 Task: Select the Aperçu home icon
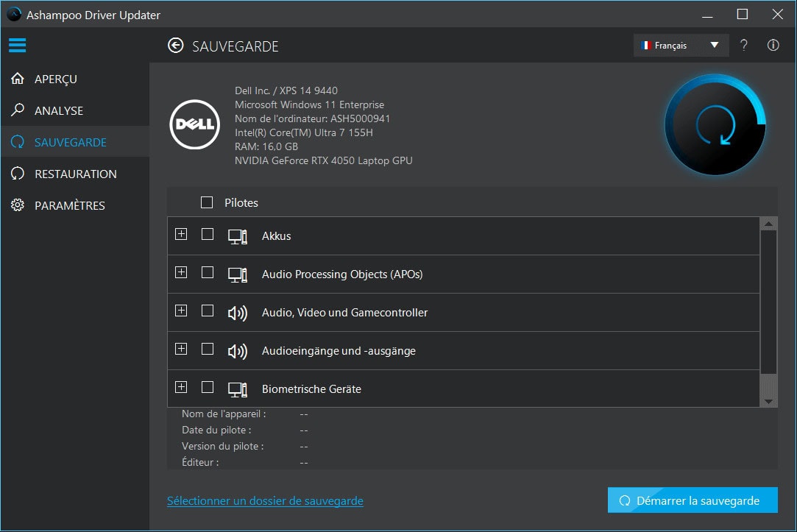tap(16, 79)
